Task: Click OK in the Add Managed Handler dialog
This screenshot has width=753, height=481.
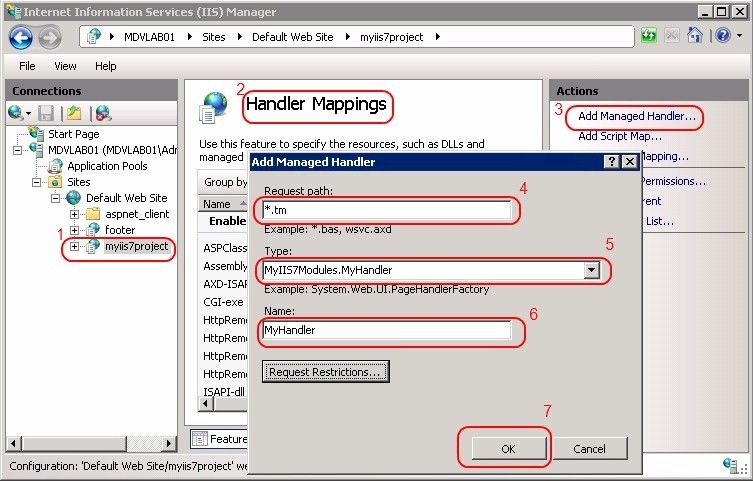Action: pos(509,449)
